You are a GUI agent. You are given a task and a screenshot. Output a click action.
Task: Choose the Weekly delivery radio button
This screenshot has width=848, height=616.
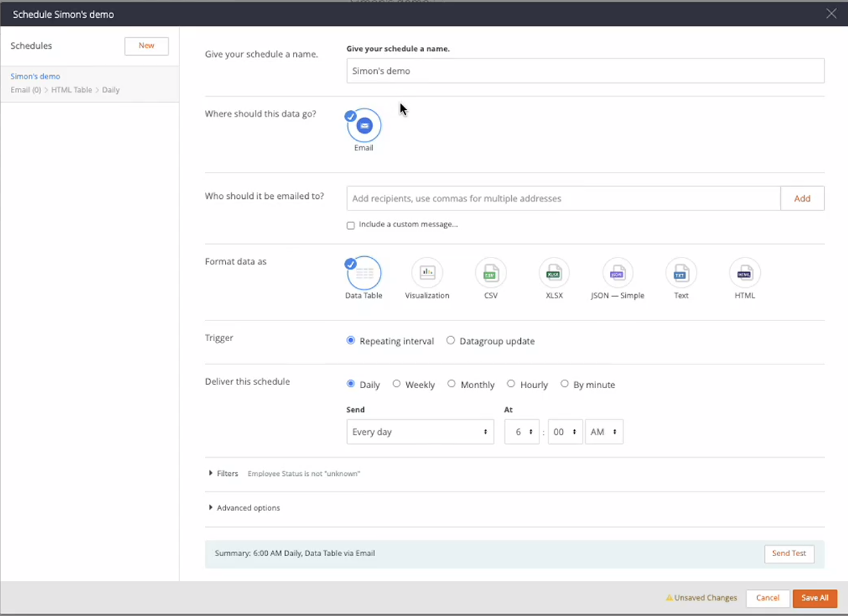[x=397, y=384]
